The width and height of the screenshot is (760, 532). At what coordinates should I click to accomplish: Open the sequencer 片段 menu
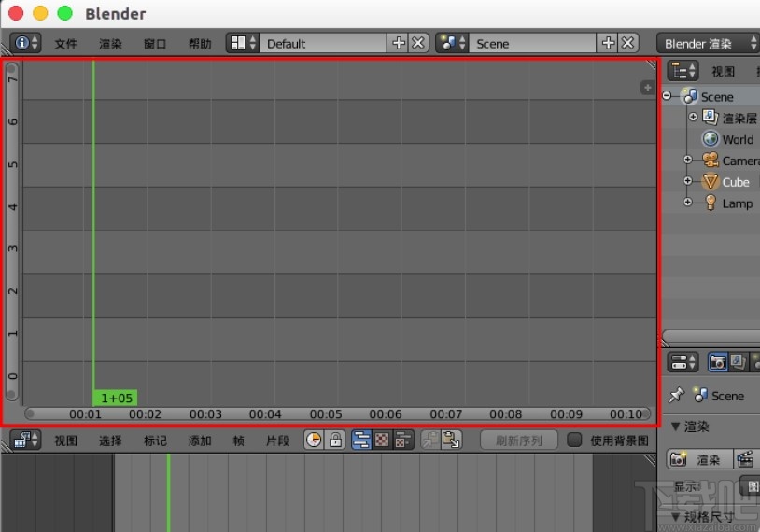pos(277,441)
